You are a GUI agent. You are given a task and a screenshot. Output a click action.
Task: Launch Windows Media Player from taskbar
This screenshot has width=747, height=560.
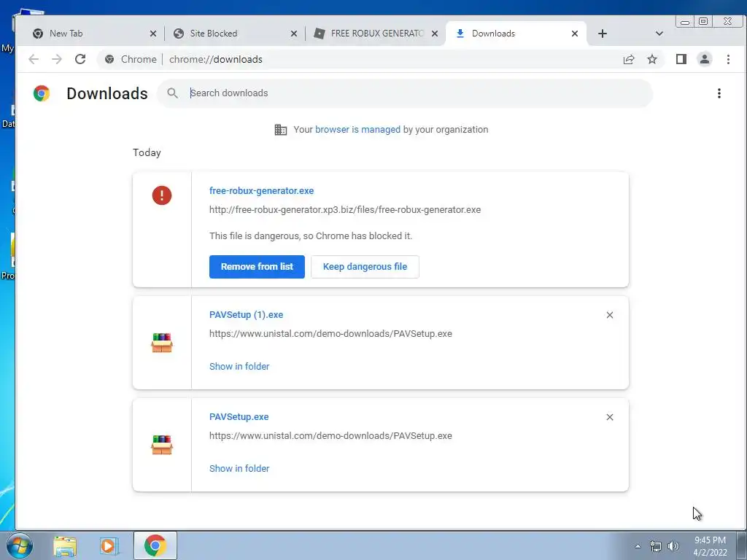tap(109, 546)
